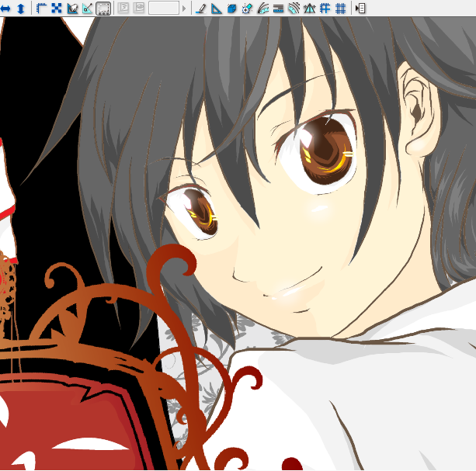Toggle the pressed frame-border button
476x471 pixels.
click(x=103, y=9)
